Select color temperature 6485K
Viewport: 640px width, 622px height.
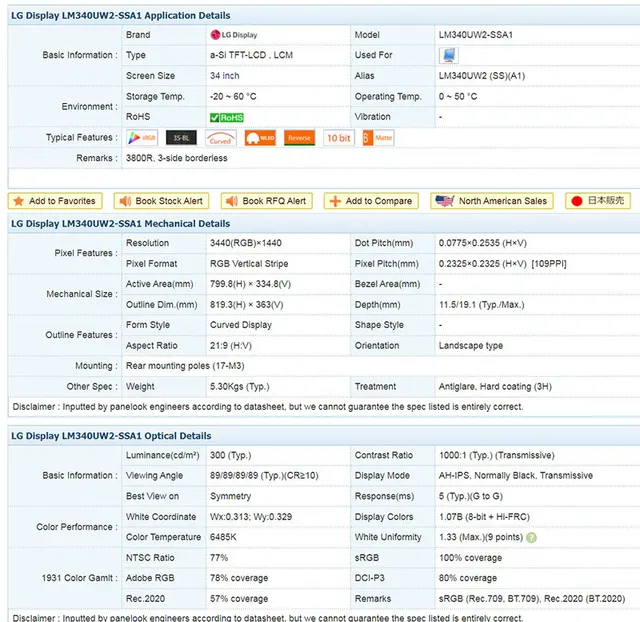[x=223, y=538]
